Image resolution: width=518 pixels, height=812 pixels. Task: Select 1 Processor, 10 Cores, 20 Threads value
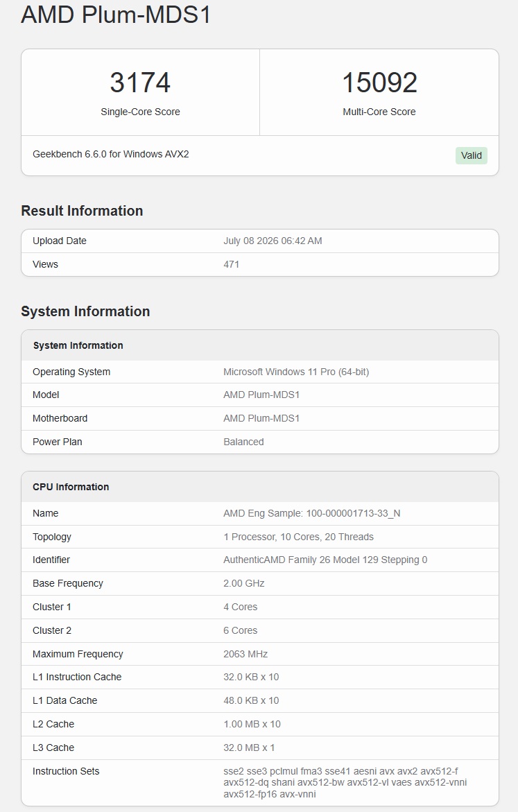(298, 537)
